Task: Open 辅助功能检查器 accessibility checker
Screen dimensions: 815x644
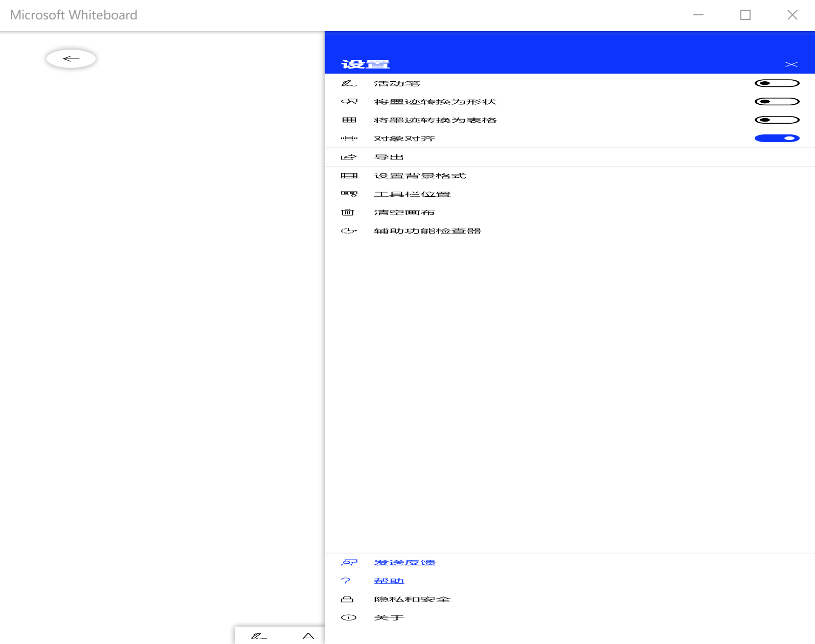Action: click(427, 231)
